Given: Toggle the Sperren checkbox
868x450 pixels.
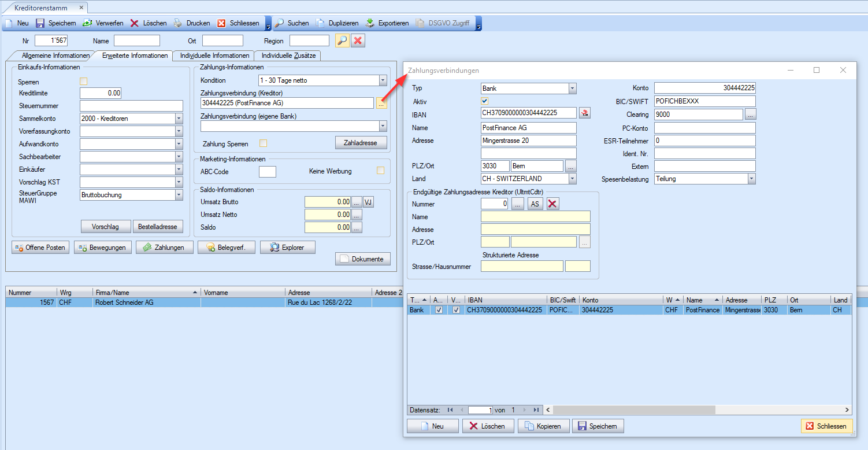Looking at the screenshot, I should (x=84, y=82).
